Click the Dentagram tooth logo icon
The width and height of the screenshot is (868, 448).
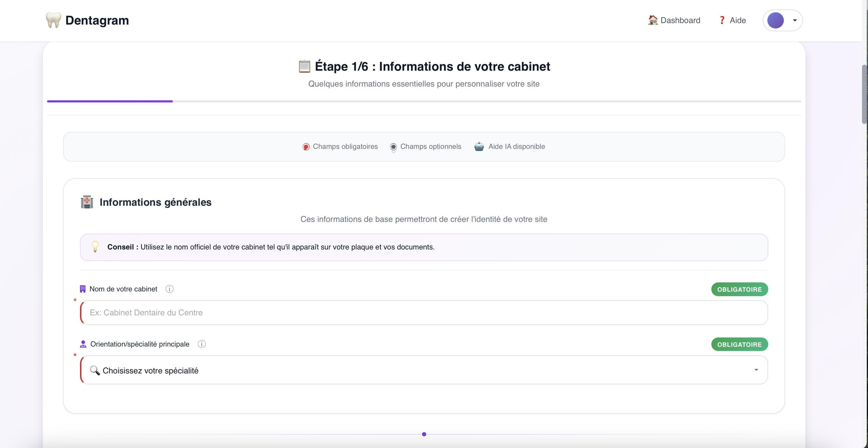tap(53, 20)
